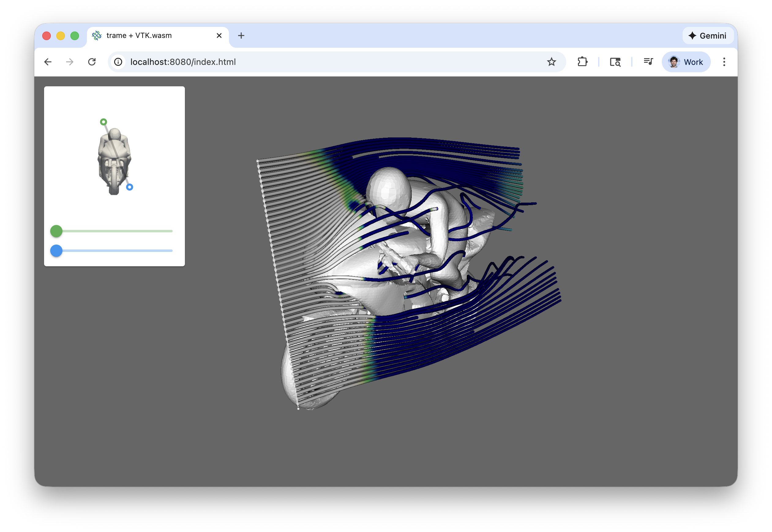Click the back navigation arrow

tap(48, 62)
